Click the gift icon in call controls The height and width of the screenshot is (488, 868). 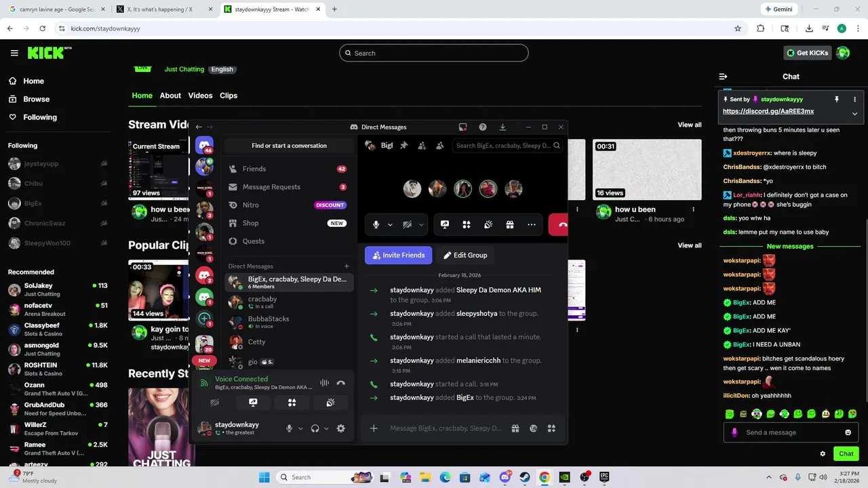pyautogui.click(x=510, y=224)
